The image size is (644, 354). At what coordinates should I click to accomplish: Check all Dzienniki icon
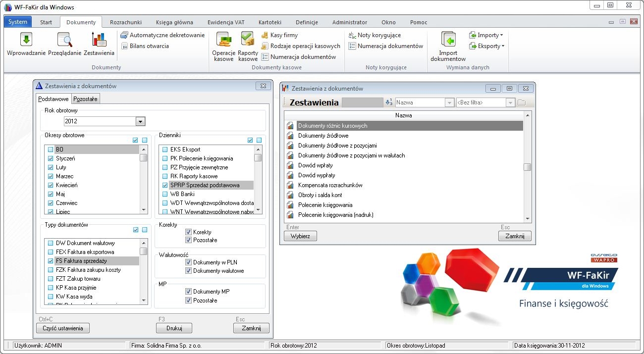[250, 140]
